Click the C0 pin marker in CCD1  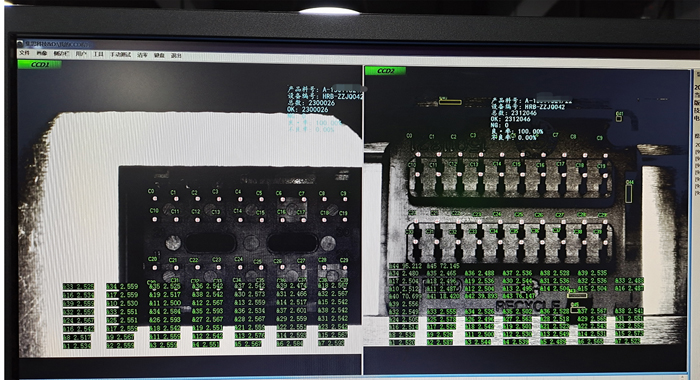tap(154, 198)
